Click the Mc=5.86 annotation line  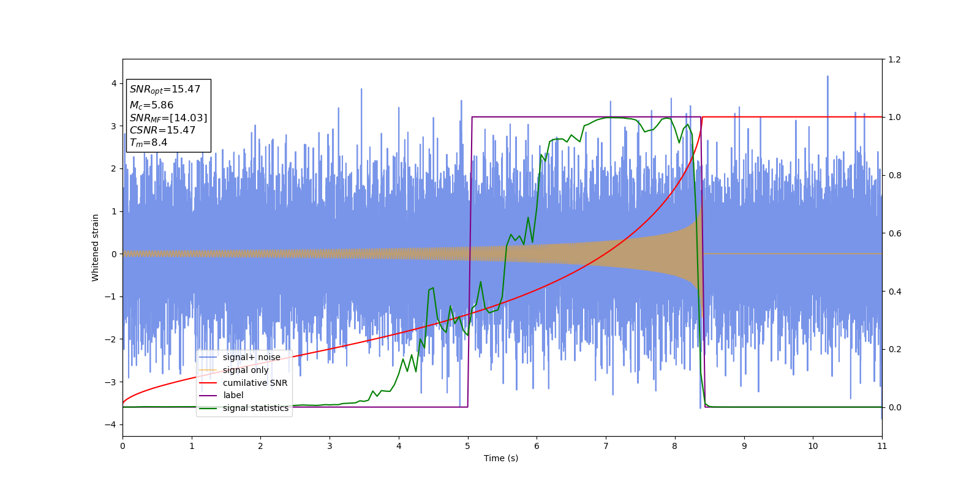[151, 105]
